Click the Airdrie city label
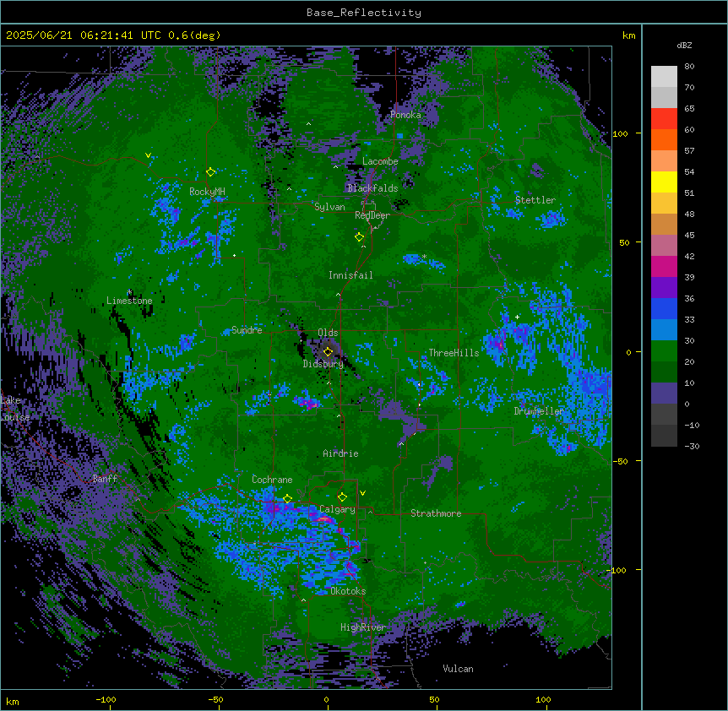This screenshot has height=711, width=728. click(341, 453)
